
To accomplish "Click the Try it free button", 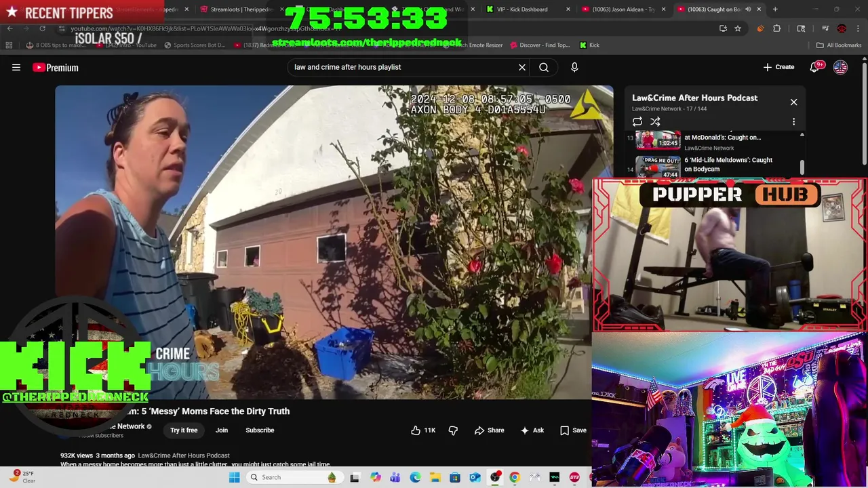I will 184,430.
